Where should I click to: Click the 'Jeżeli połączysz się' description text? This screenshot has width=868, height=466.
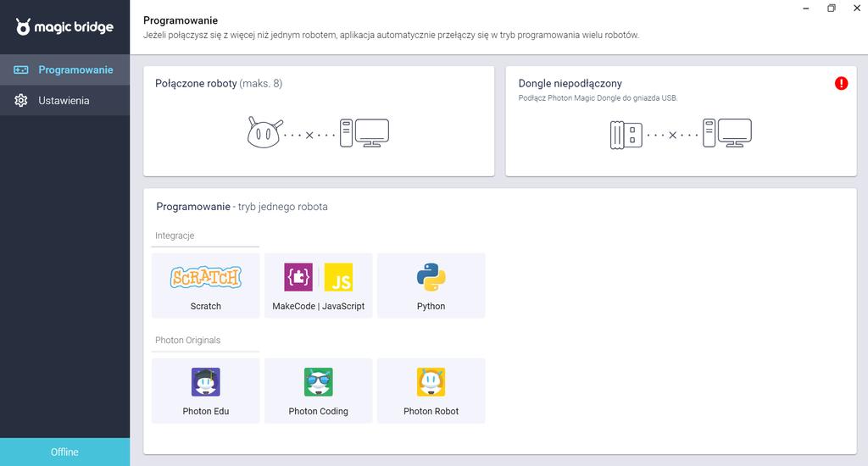tap(391, 35)
